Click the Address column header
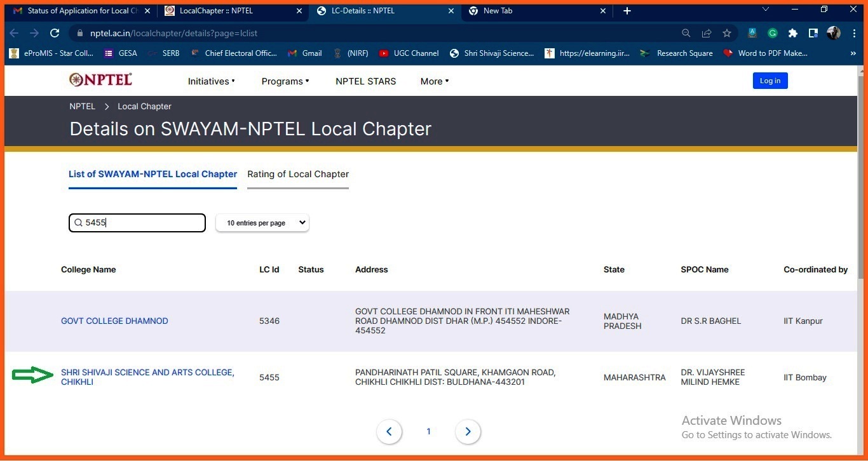The height and width of the screenshot is (461, 868). 372,270
